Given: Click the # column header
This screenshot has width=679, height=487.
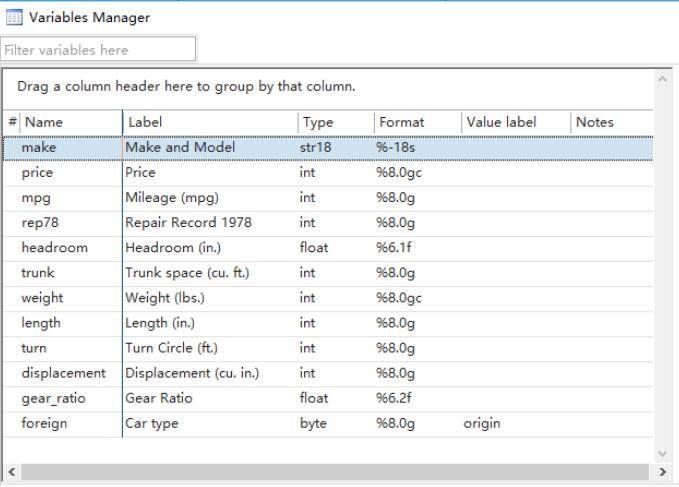Looking at the screenshot, I should click(x=12, y=122).
